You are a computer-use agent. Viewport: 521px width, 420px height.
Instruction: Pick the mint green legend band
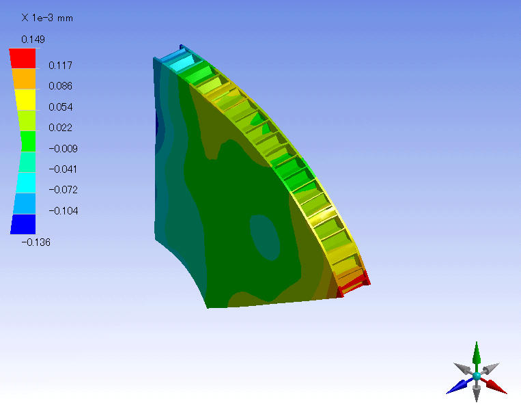pyautogui.click(x=27, y=162)
